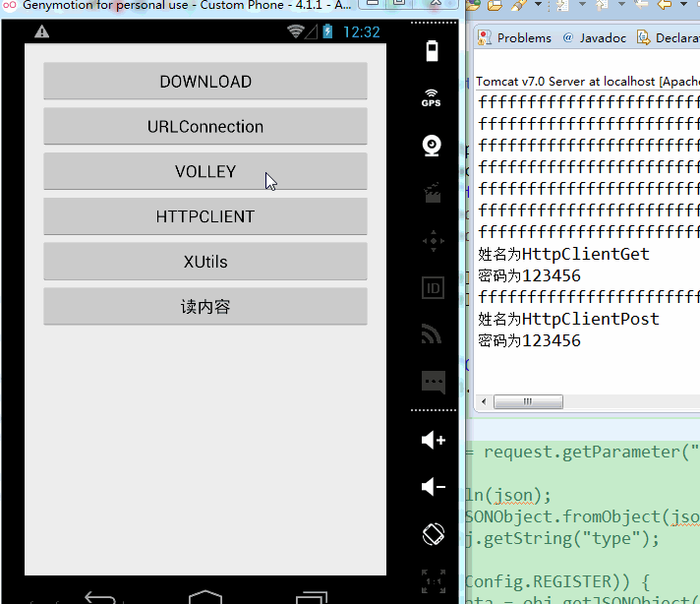Click the greyed screencast clapperboard icon

[433, 193]
